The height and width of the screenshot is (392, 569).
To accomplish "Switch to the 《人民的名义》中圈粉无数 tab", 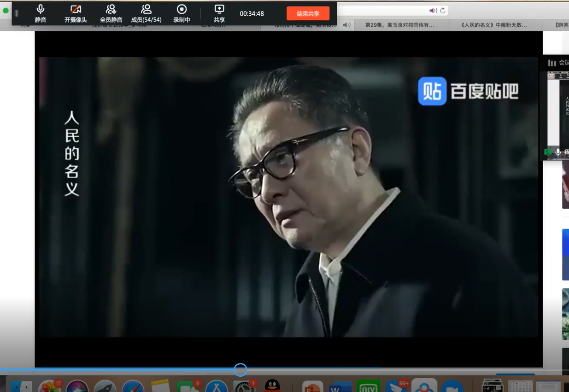I will coord(493,25).
